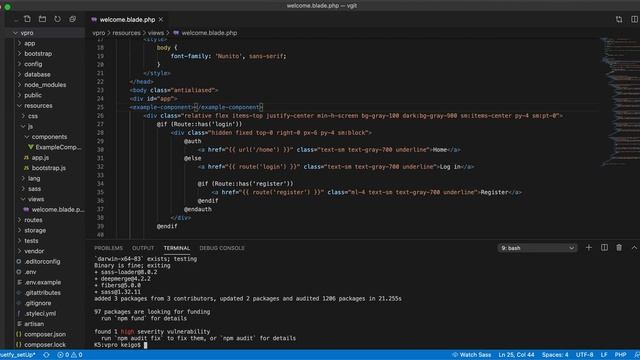The height and width of the screenshot is (360, 640).
Task: Select welcome.blade.php in the file tree
Action: point(54,209)
